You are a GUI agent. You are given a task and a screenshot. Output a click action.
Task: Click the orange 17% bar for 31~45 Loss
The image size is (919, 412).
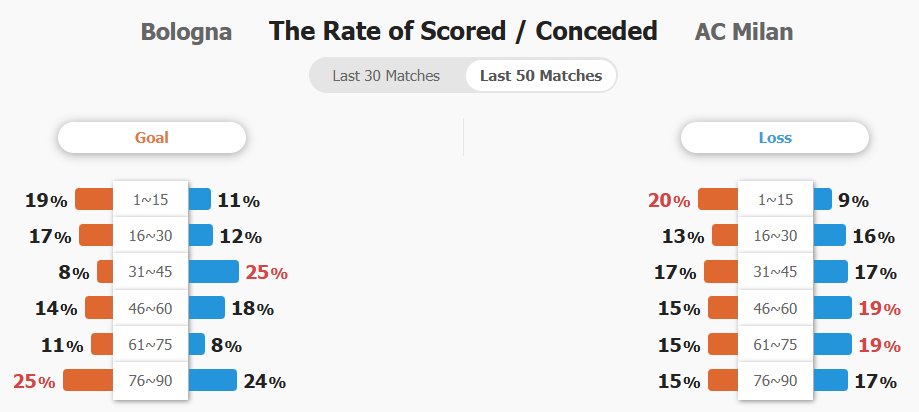721,271
